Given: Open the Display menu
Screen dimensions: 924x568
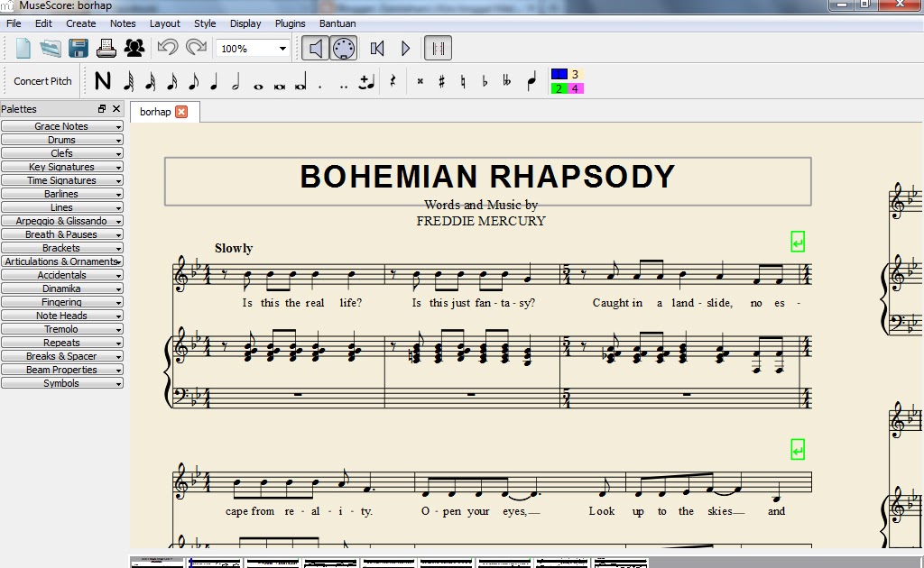Looking at the screenshot, I should point(245,23).
